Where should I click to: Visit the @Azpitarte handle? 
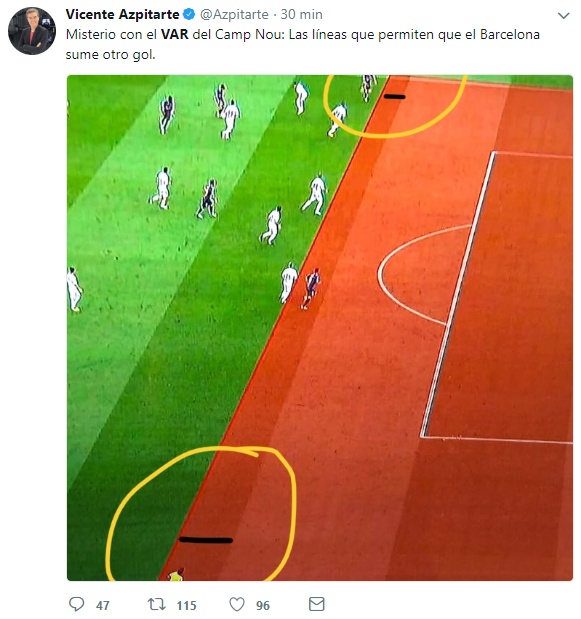click(234, 15)
